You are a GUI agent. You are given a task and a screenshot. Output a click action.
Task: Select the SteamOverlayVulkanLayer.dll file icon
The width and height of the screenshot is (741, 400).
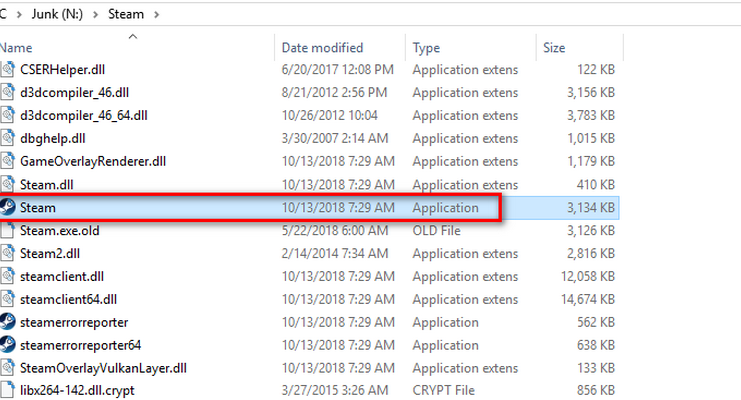7,368
